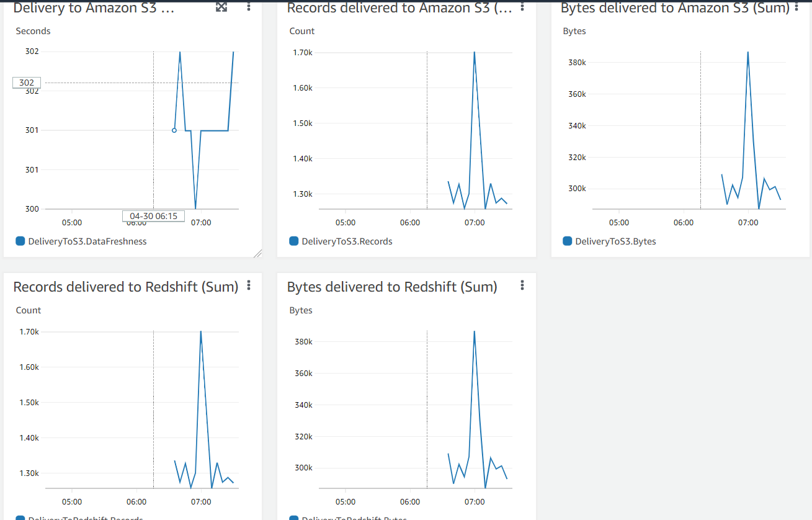Click the 1.50k axis value in the S3 records chart
The height and width of the screenshot is (520, 812).
coord(303,123)
